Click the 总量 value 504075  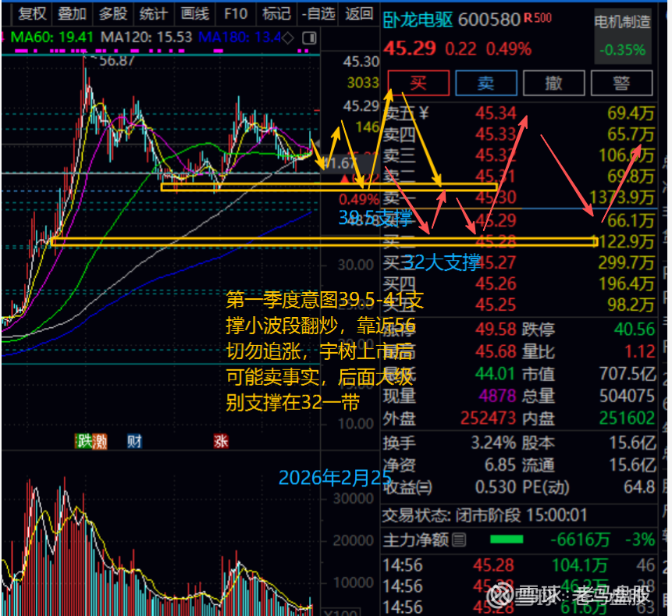pyautogui.click(x=627, y=396)
